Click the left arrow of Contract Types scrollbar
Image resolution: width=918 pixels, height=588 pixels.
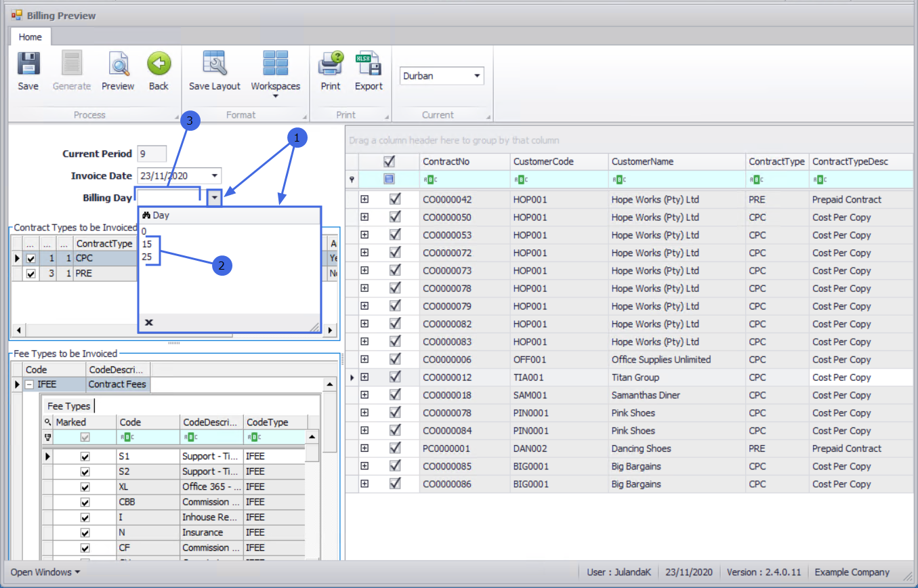point(18,331)
